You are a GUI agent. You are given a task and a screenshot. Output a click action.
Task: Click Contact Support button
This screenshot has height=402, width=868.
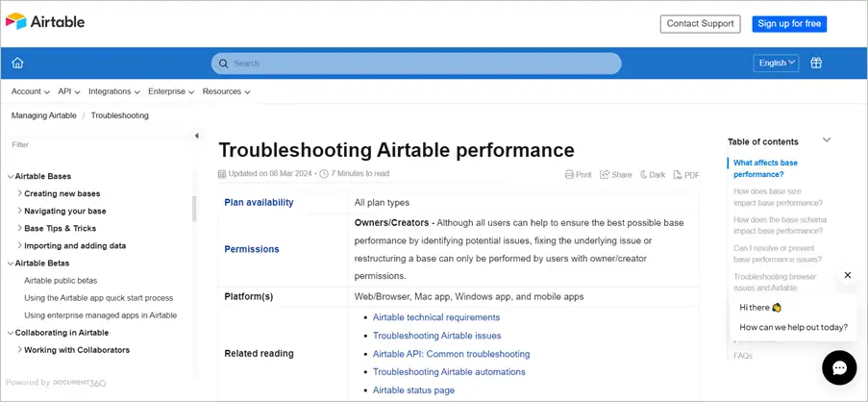[700, 24]
